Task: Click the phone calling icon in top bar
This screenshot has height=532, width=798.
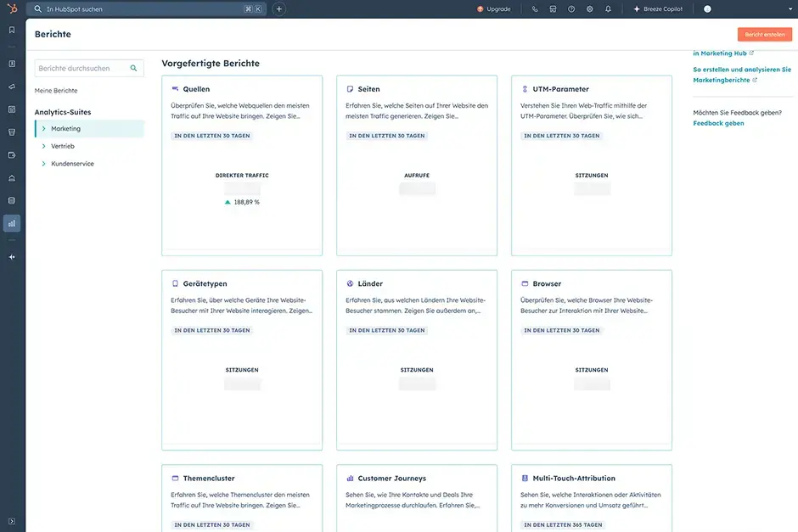Action: pos(535,9)
